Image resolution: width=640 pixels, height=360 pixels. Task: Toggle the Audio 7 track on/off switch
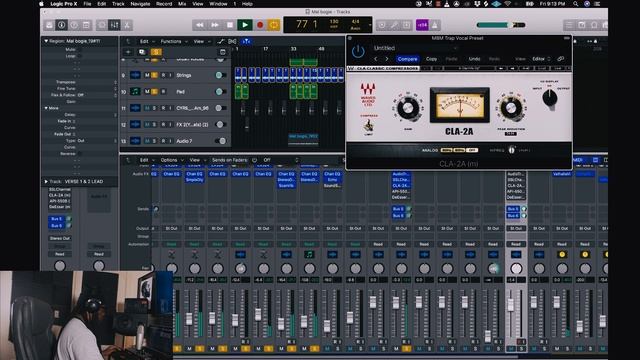pyautogui.click(x=221, y=141)
